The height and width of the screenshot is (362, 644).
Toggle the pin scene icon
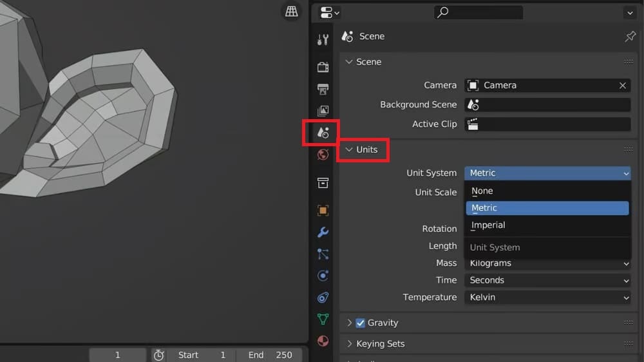630,36
